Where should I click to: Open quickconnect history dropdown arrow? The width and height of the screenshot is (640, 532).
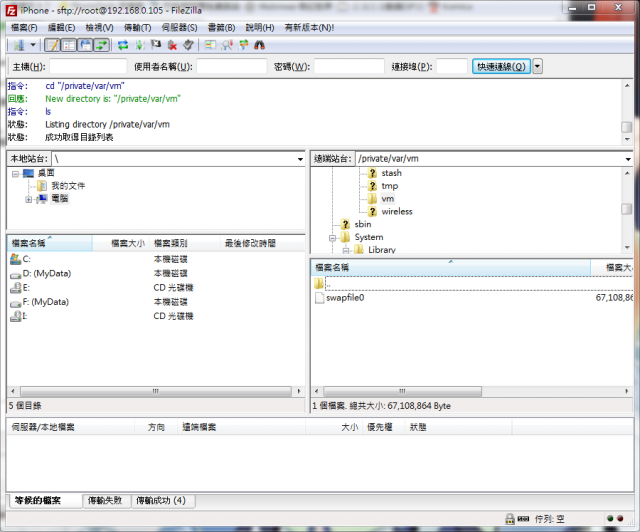tap(538, 66)
